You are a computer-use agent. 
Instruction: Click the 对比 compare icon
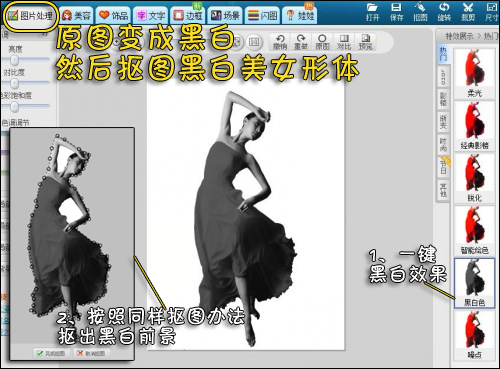coord(344,42)
